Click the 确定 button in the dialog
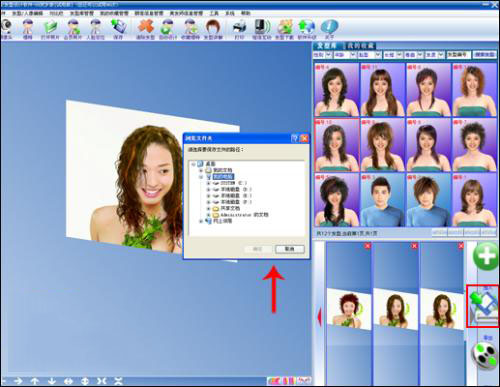Image resolution: width=500 pixels, height=387 pixels. coord(258,249)
